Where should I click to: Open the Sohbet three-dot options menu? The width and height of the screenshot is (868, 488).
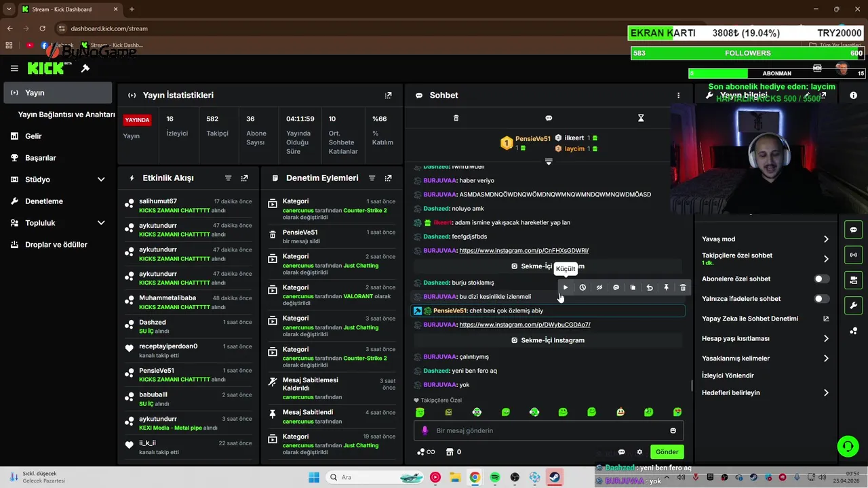pos(678,96)
